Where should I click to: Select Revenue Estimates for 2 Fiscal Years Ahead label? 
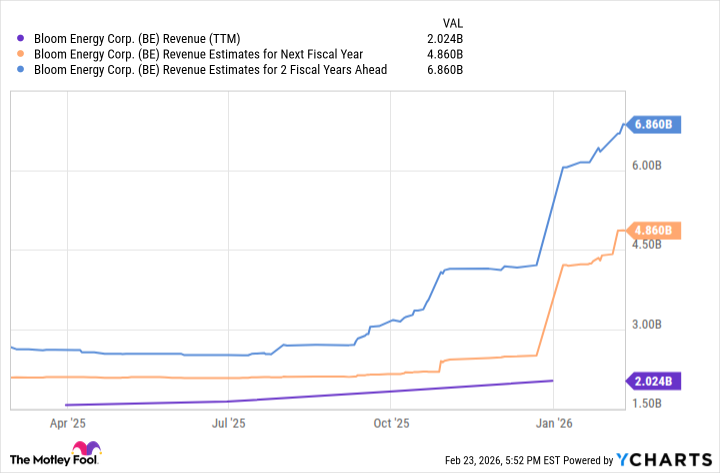coord(210,70)
